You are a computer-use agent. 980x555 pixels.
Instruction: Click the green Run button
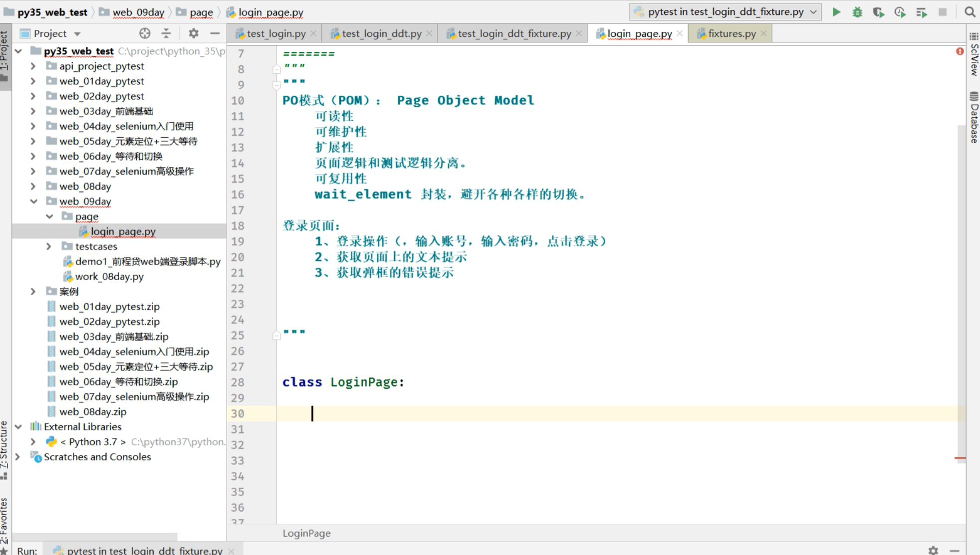836,12
